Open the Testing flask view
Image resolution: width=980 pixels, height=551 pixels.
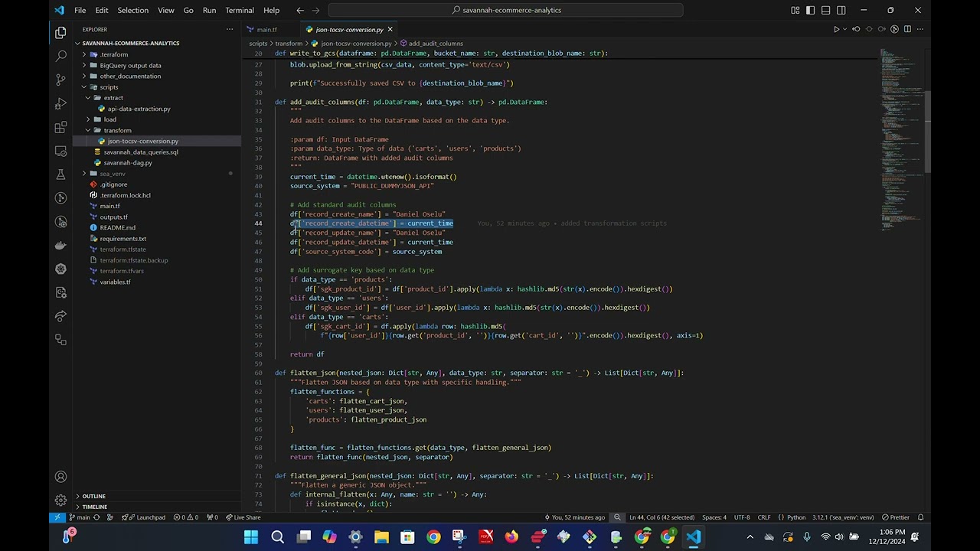pos(60,174)
